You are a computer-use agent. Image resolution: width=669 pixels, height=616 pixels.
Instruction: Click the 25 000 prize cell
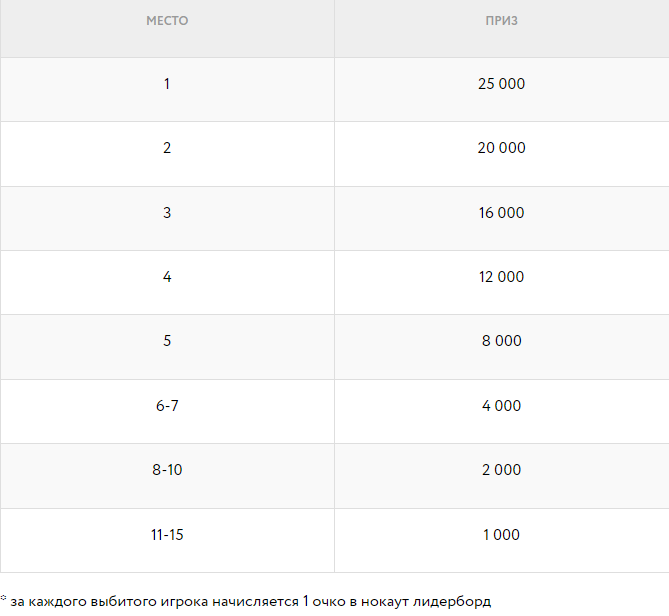(x=501, y=84)
